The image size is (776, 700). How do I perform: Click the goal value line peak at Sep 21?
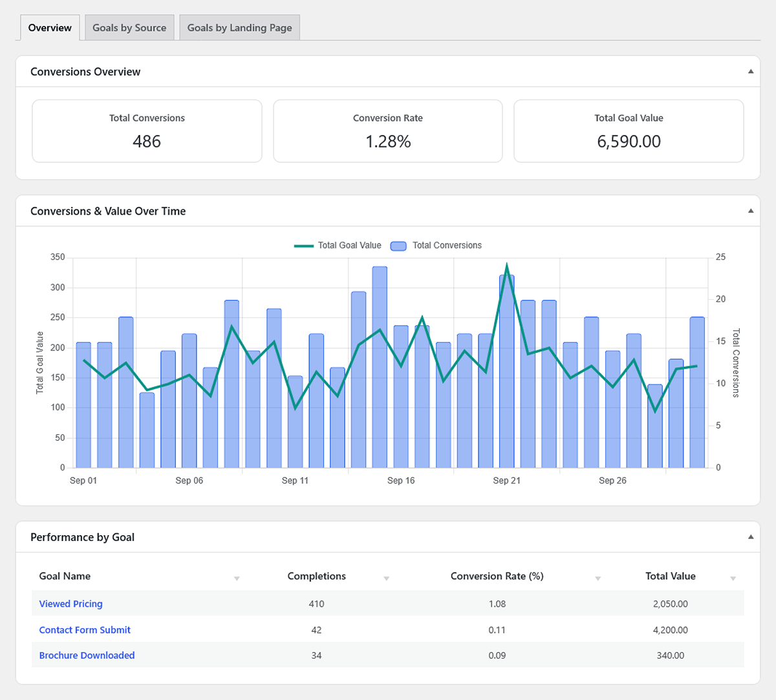506,265
